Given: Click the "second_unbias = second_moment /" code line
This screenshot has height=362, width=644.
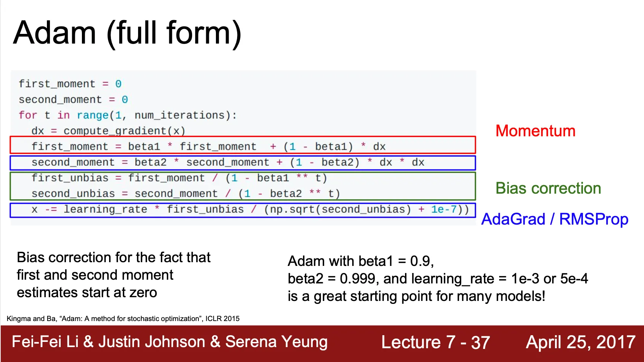Looking at the screenshot, I should 186,194.
